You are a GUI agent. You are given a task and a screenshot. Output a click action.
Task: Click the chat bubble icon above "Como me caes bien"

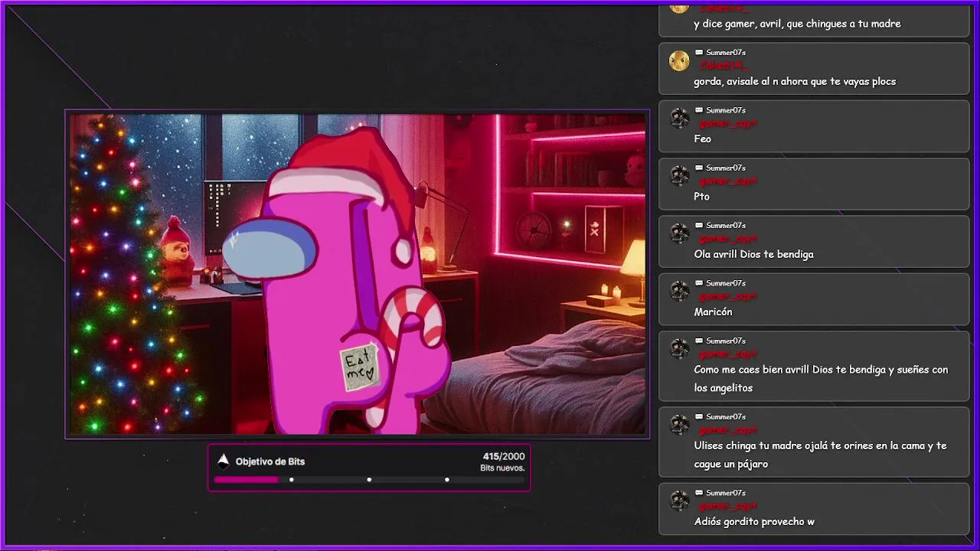pos(699,341)
